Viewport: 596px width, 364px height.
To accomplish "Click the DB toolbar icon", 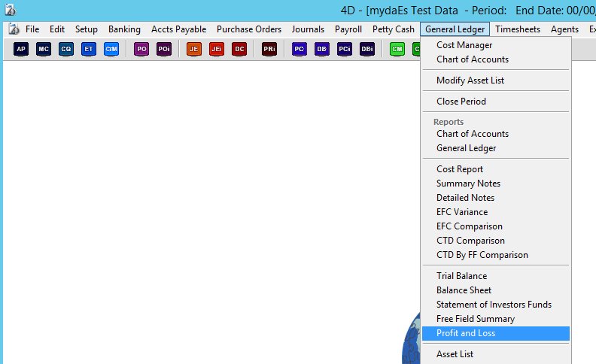I will point(322,49).
